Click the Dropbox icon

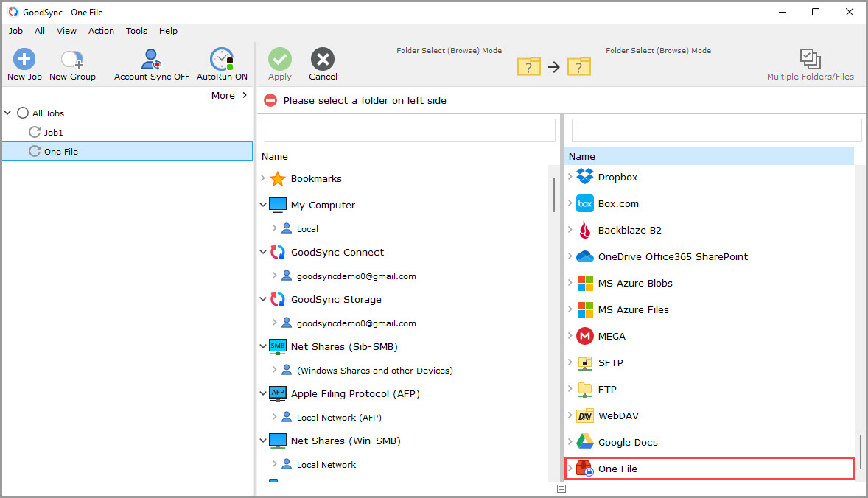[x=584, y=177]
